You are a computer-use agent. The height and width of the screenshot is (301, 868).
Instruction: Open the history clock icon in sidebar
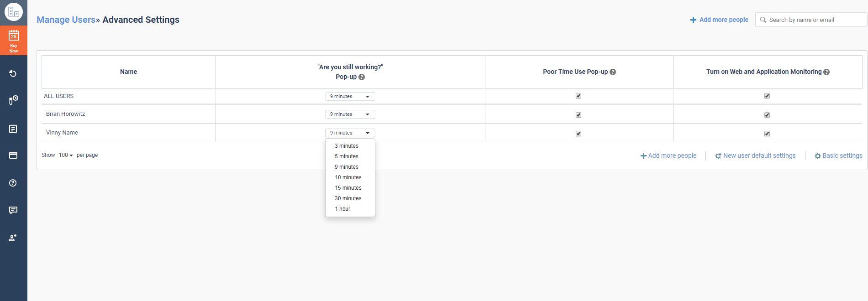coord(13,74)
